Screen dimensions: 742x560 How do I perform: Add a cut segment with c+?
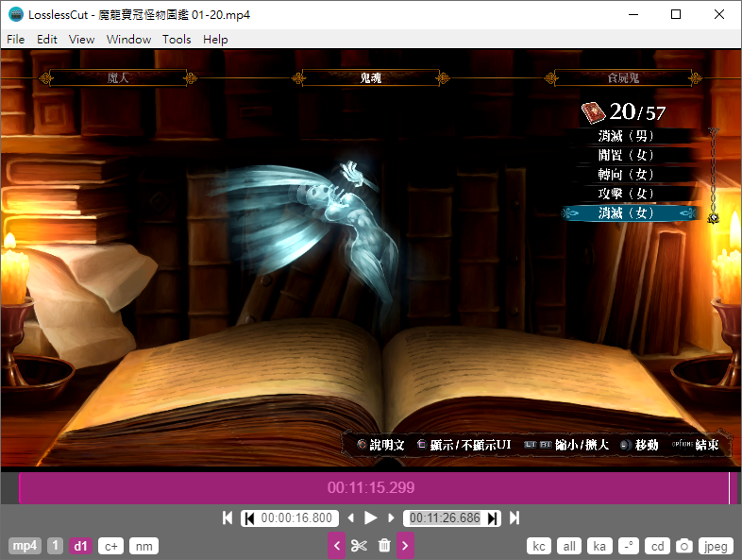(111, 546)
